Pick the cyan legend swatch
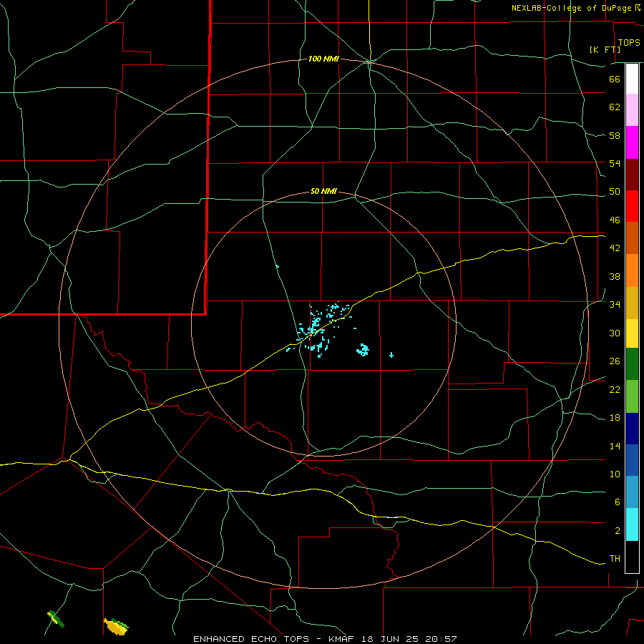The image size is (644, 644). (x=632, y=525)
